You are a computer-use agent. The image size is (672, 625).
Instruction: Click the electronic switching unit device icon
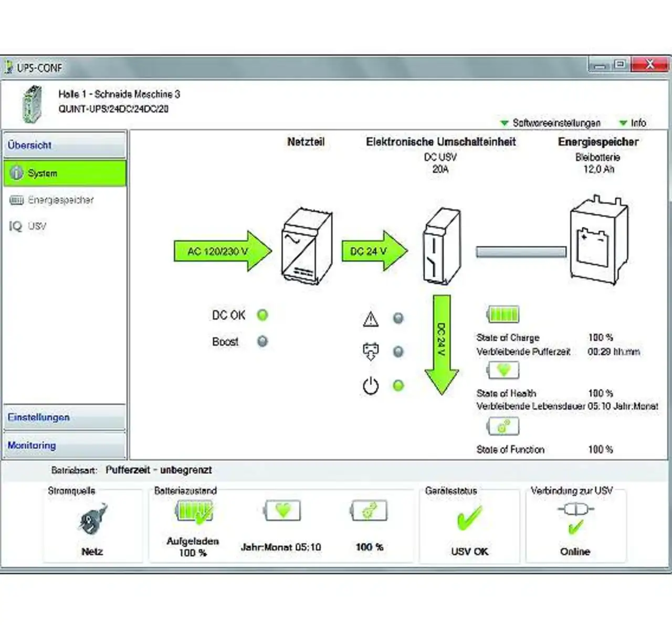pos(442,246)
